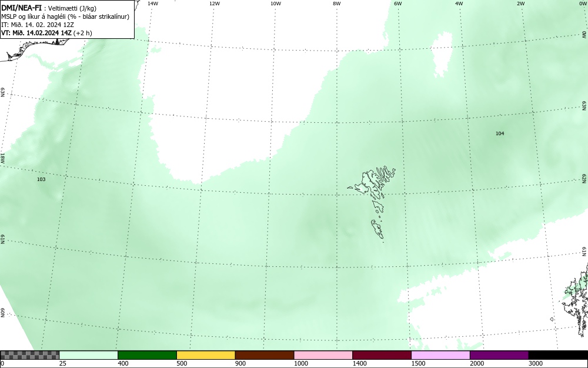Click the legend value '1400'
Viewport: 588px width, 368px height.
[360, 363]
